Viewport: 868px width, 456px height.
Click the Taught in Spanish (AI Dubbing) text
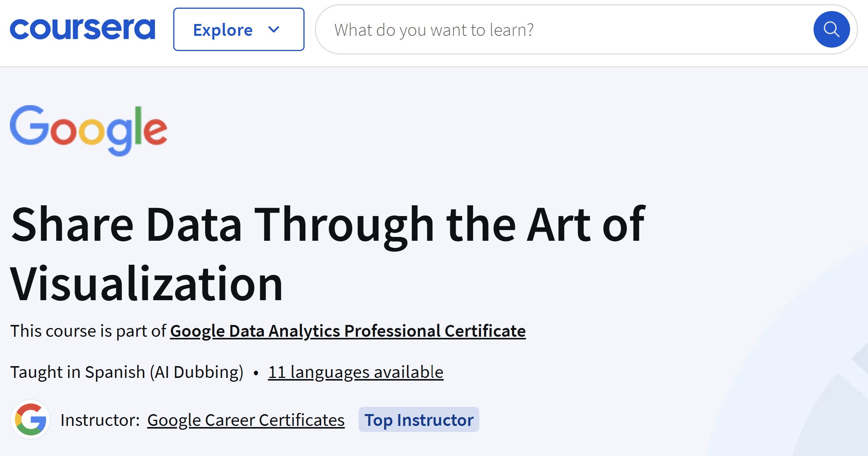click(x=127, y=372)
